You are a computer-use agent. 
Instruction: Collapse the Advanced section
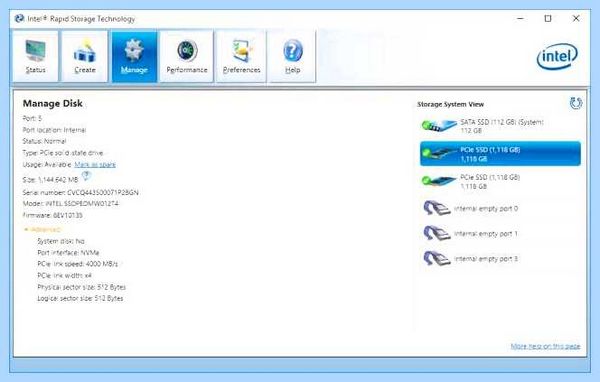[x=42, y=230]
